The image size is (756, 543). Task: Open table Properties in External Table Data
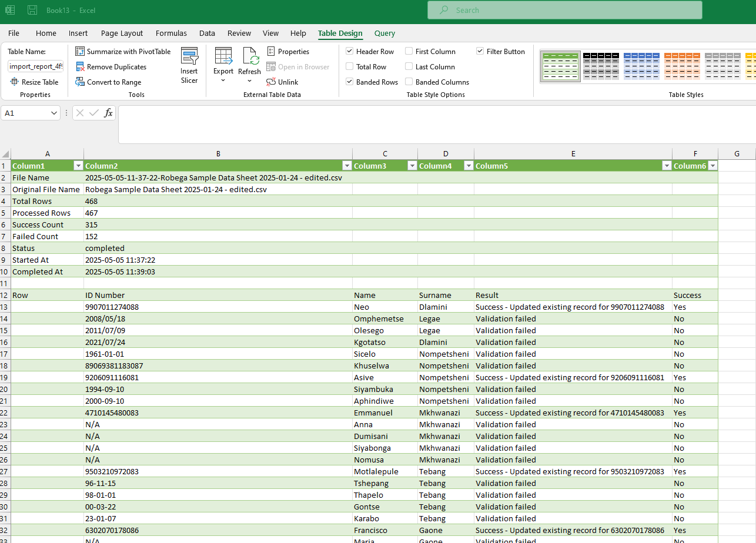point(287,52)
